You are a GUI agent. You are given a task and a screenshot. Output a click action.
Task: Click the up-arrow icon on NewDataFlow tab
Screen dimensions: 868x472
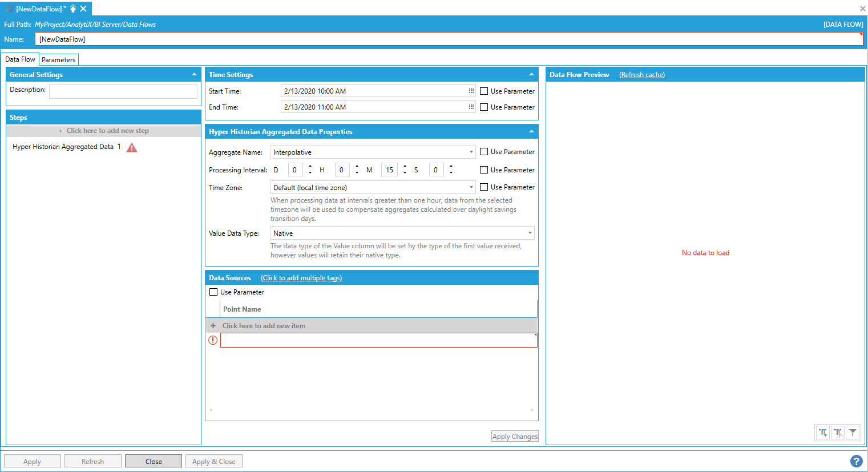73,9
